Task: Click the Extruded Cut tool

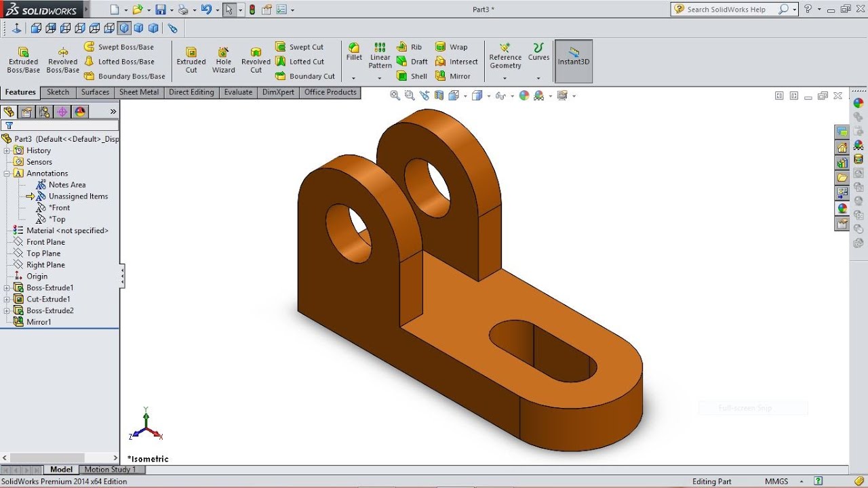Action: pyautogui.click(x=191, y=60)
